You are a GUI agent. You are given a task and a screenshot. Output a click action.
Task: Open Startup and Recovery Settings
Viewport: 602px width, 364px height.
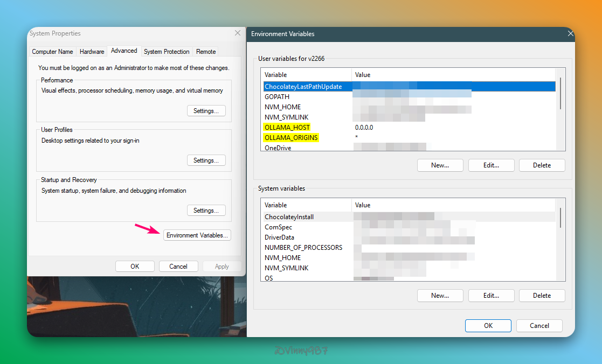pos(206,211)
